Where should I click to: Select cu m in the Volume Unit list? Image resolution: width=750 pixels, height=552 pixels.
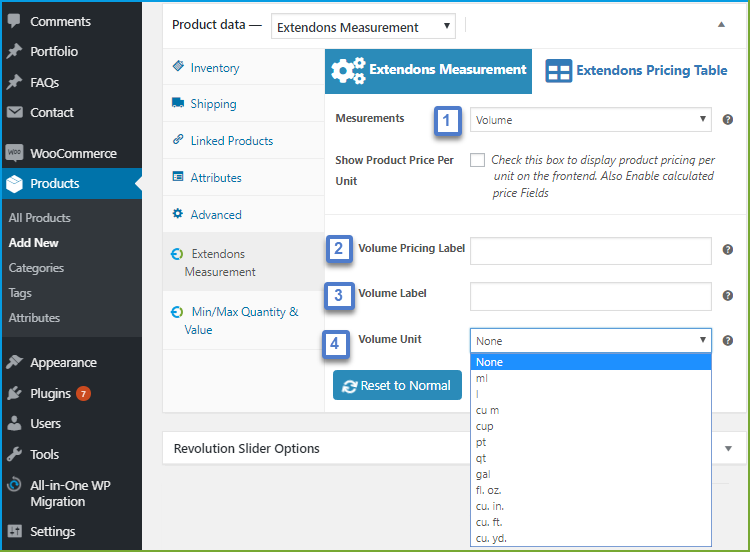[591, 410]
